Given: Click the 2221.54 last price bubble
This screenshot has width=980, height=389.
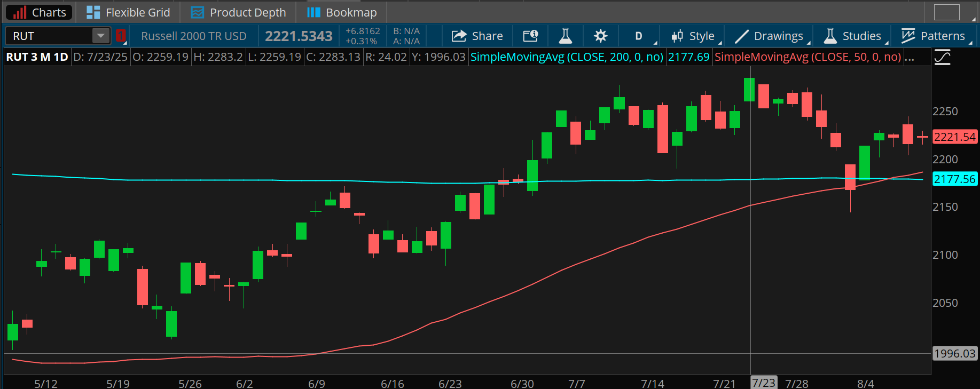Looking at the screenshot, I should click(x=955, y=137).
